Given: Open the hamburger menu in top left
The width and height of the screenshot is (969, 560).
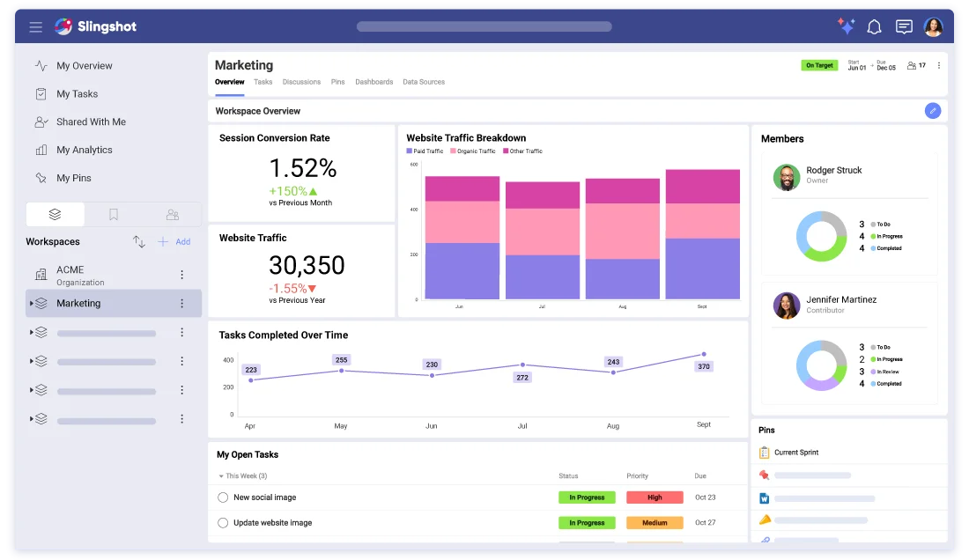Looking at the screenshot, I should [x=35, y=26].
